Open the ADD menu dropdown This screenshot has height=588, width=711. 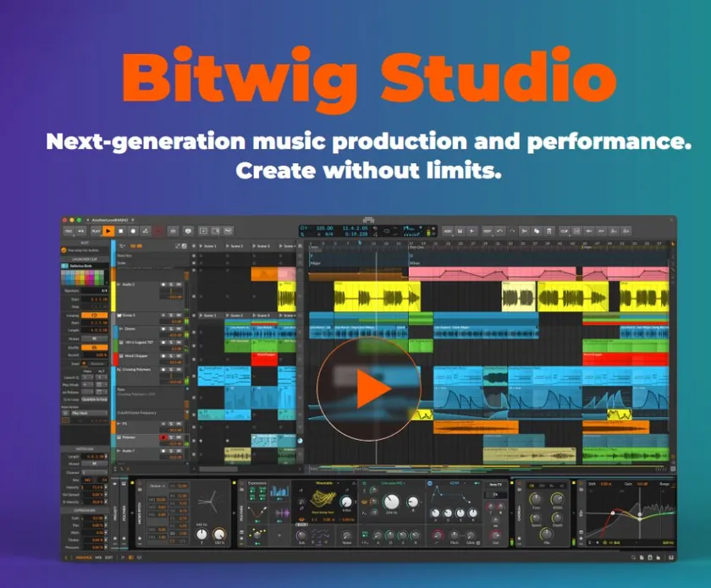click(448, 231)
